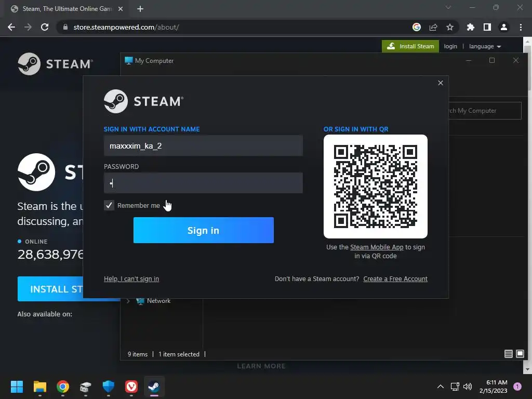Open the clock showing 6:11 AM
The width and height of the screenshot is (532, 399).
point(494,387)
